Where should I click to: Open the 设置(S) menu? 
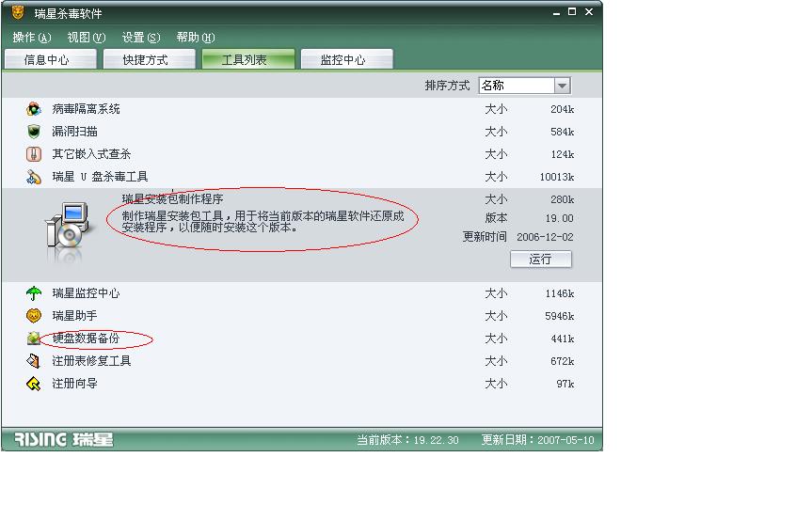[x=141, y=38]
